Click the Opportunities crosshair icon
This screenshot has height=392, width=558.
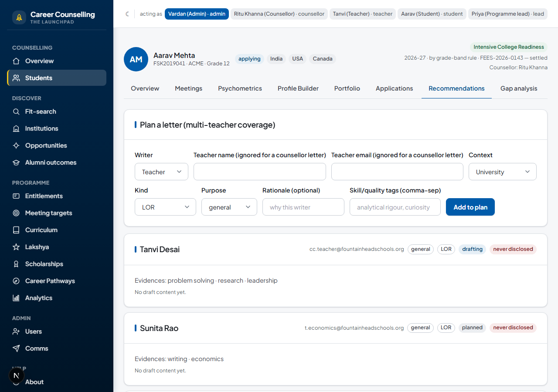16,145
